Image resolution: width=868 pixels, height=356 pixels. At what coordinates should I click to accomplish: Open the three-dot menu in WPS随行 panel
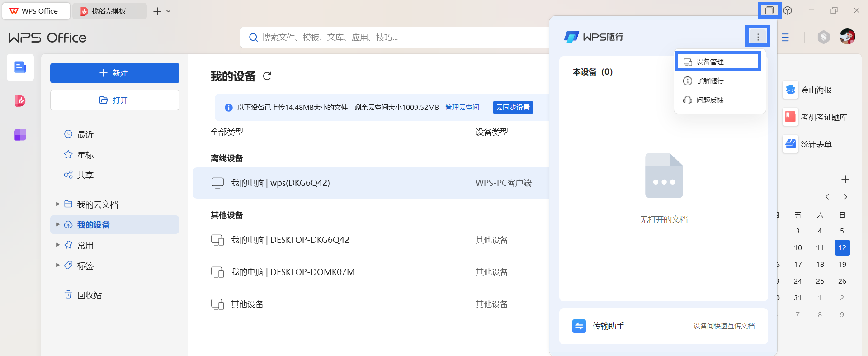click(758, 37)
